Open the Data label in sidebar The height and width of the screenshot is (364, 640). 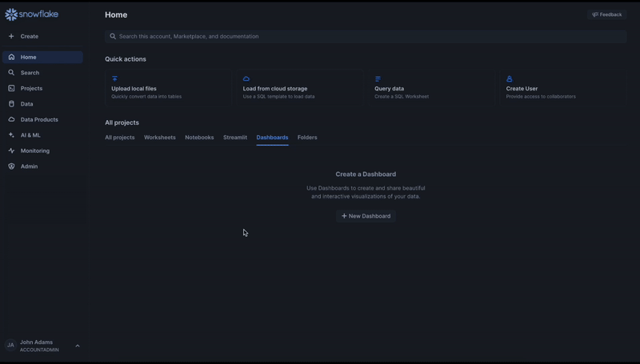26,104
